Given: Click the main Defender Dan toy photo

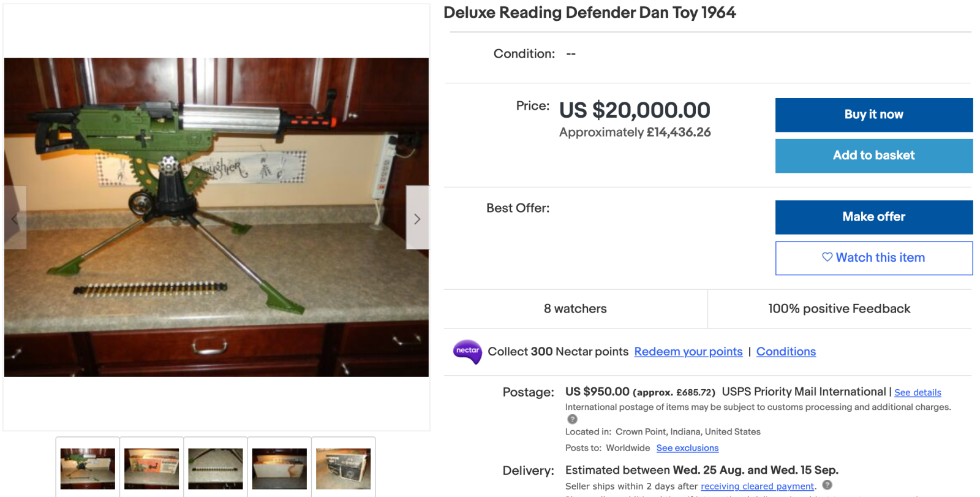Looking at the screenshot, I should (x=216, y=217).
